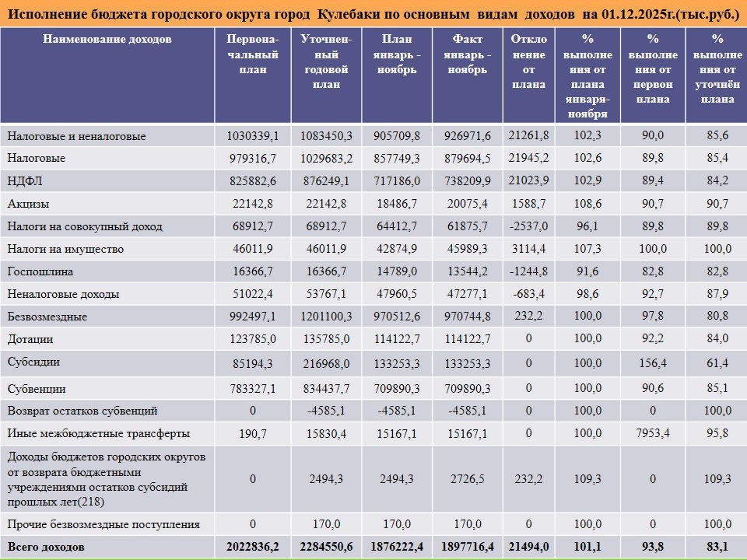Viewport: 747px width, 560px height.
Task: Click the negative deviation value -2537,0
Action: point(529,226)
